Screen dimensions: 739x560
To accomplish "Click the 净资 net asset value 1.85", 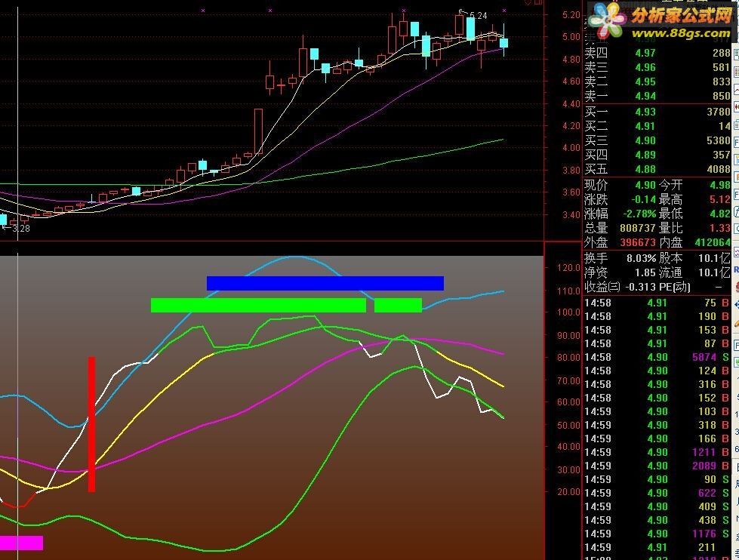I will pyautogui.click(x=645, y=272).
